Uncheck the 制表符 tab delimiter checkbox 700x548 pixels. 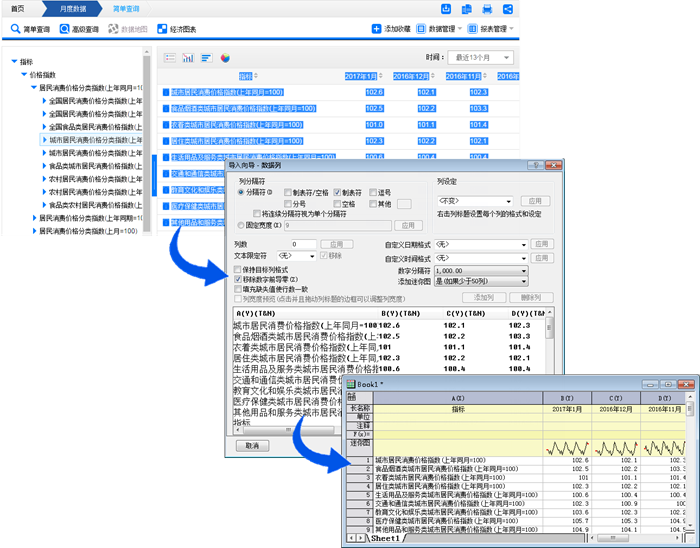[337, 192]
